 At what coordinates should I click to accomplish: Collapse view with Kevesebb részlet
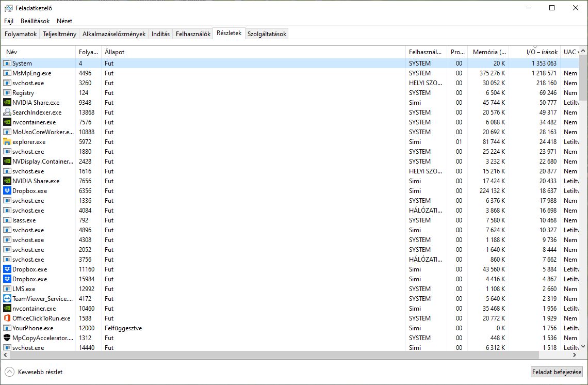tap(34, 372)
